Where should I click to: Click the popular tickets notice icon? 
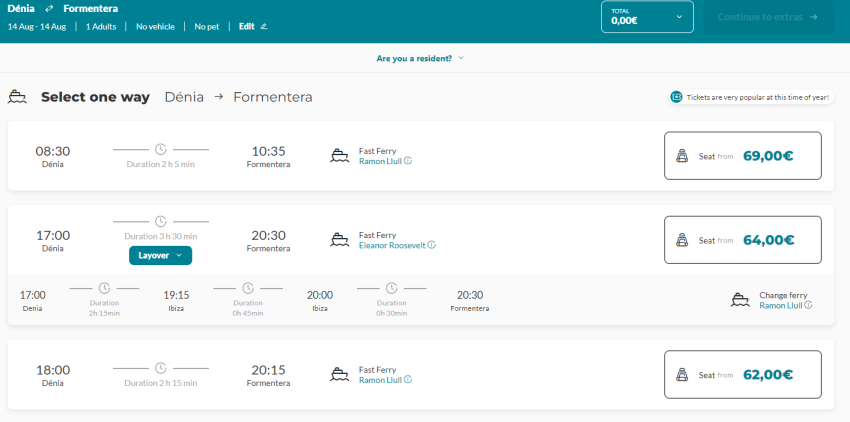[x=676, y=97]
